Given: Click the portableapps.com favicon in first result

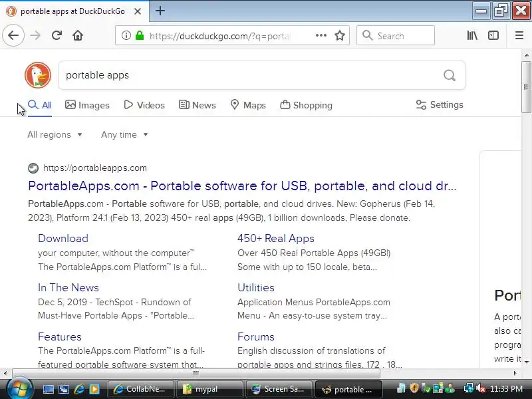Looking at the screenshot, I should pos(33,168).
